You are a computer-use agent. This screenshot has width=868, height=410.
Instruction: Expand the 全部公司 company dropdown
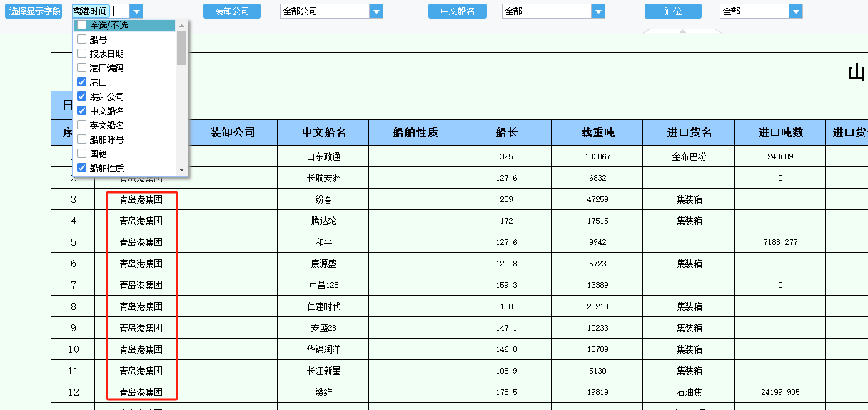click(375, 11)
